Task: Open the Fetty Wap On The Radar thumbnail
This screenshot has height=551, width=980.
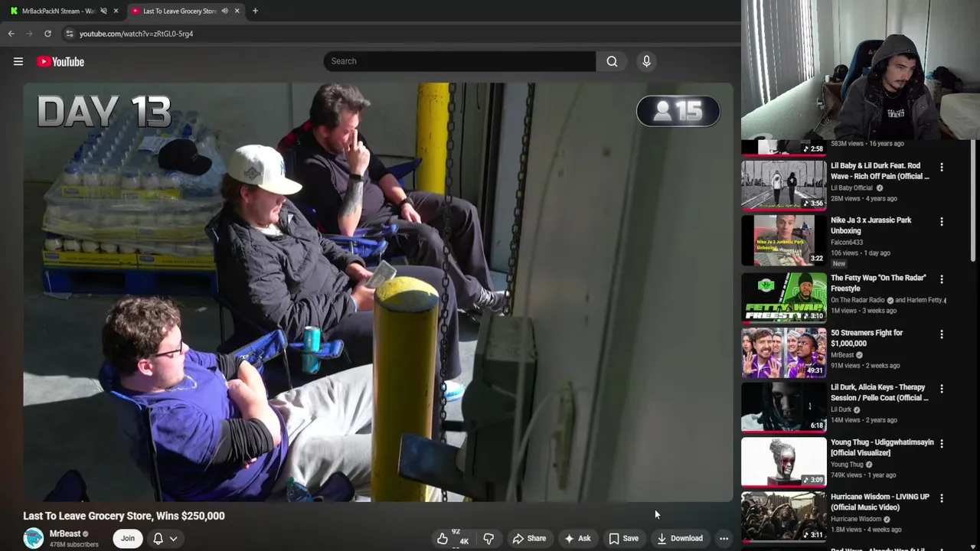Action: (x=784, y=297)
